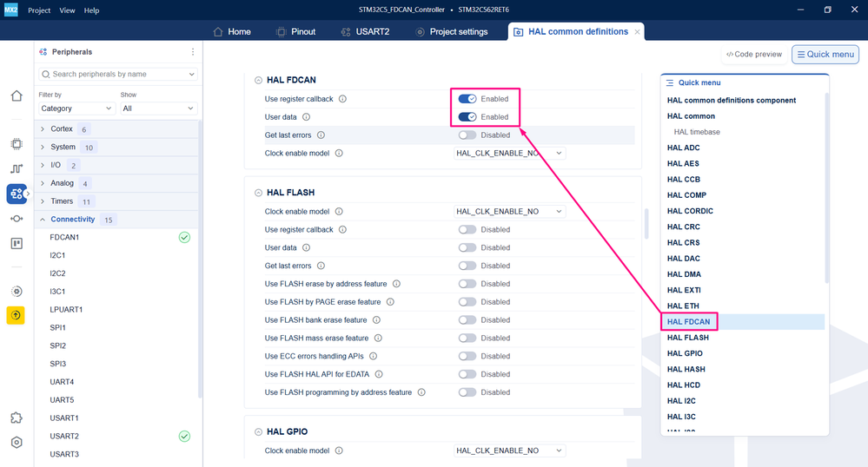The image size is (868, 467).
Task: Enable Use FLASH erase by address feature
Action: (x=467, y=284)
